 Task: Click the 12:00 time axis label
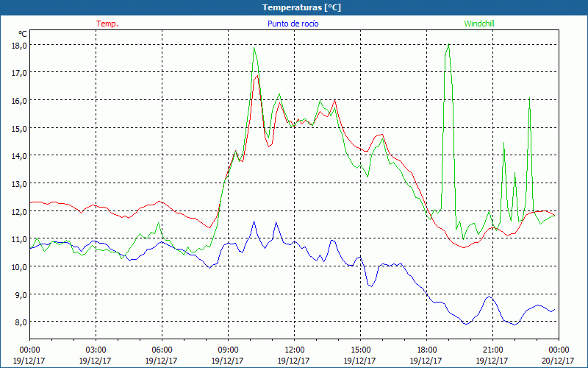(x=295, y=350)
